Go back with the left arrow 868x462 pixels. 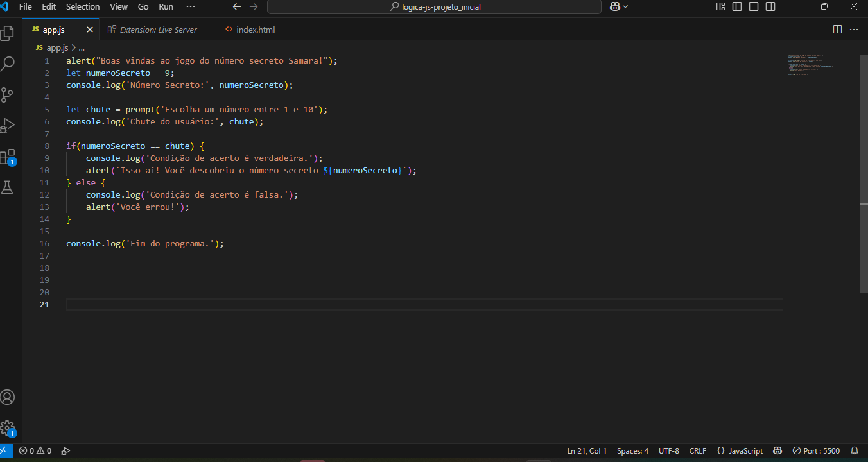[x=237, y=7]
